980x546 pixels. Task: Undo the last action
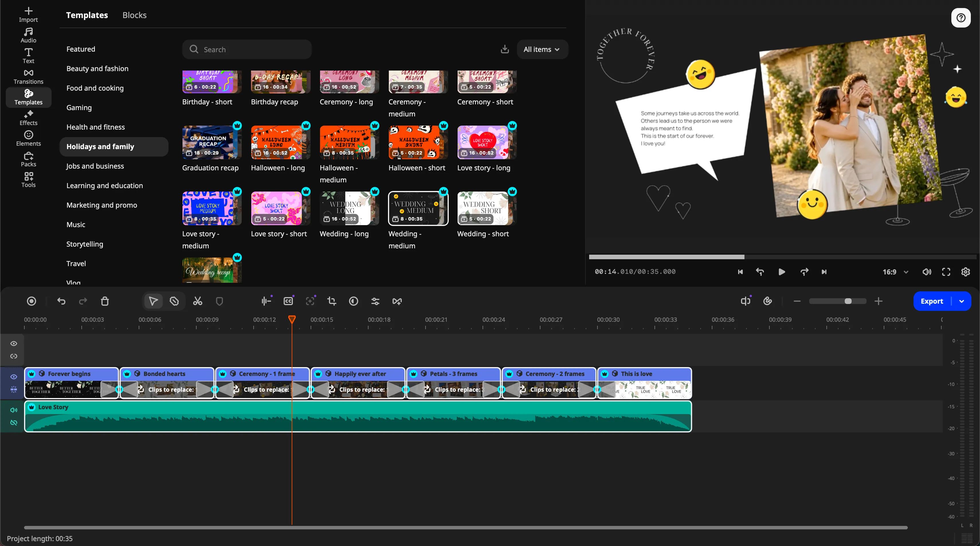coord(61,301)
